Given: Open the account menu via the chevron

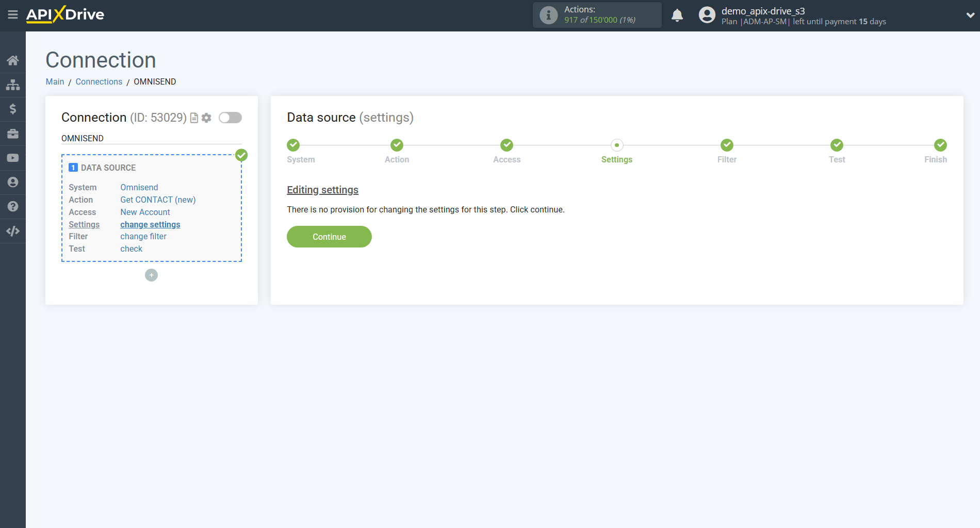Looking at the screenshot, I should tap(968, 15).
